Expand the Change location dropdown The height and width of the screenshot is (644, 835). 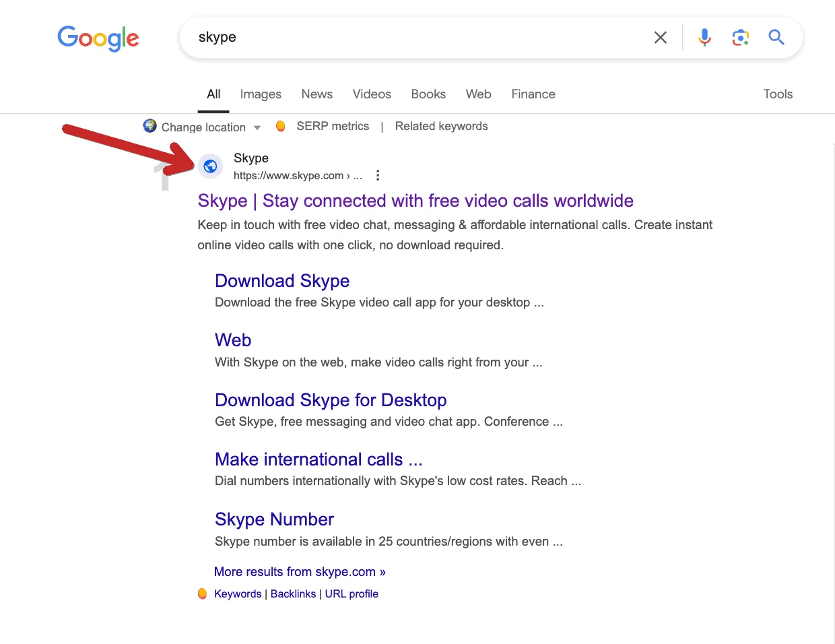(257, 127)
